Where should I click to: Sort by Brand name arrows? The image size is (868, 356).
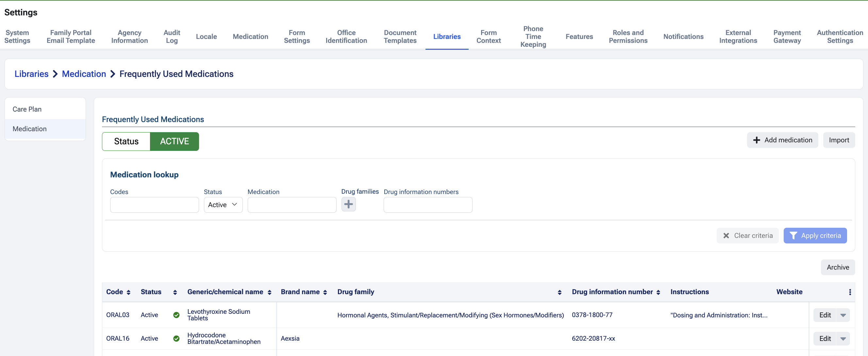click(x=325, y=292)
